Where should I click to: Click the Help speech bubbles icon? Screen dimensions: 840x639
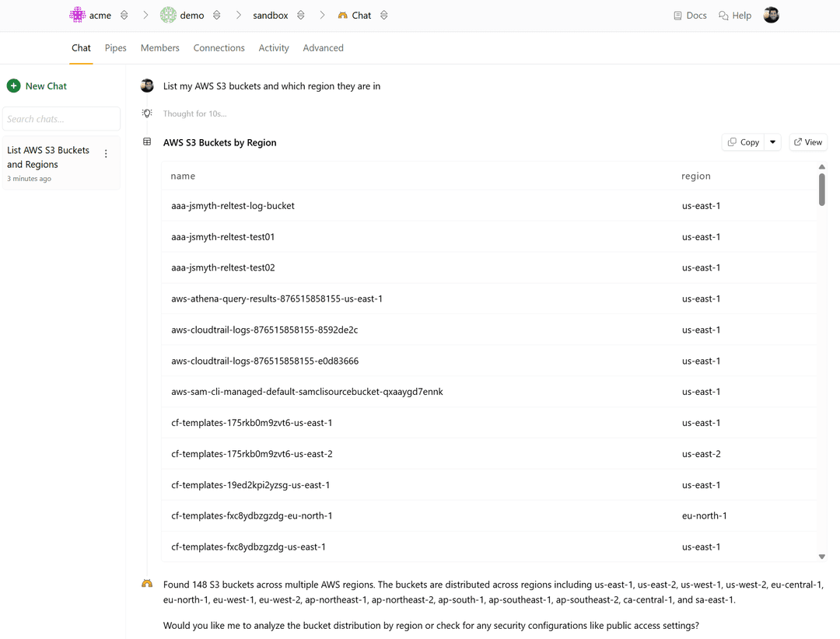(723, 16)
